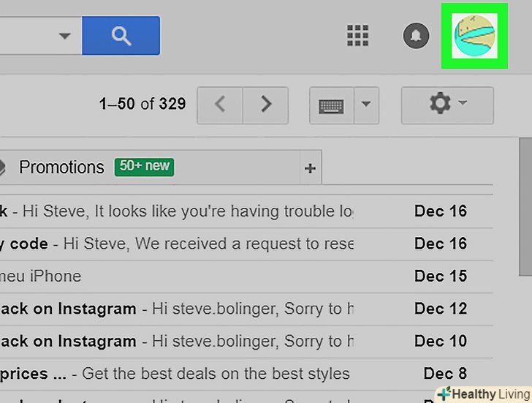This screenshot has height=403, width=532.
Task: Expand the search options dropdown arrow
Action: click(65, 36)
